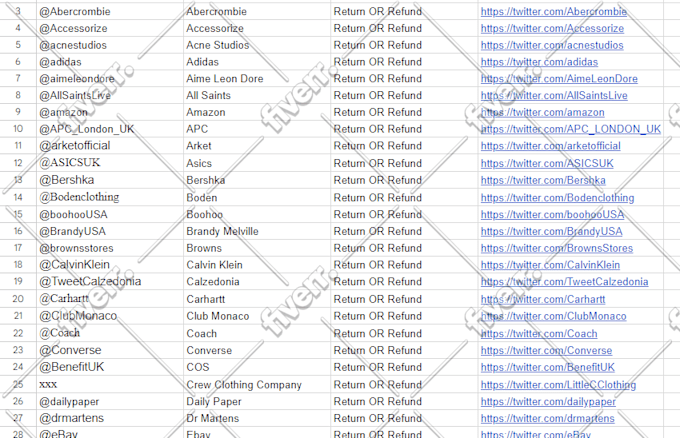Select the Carhartt brand name cell
The width and height of the screenshot is (680, 438).
tap(257, 299)
